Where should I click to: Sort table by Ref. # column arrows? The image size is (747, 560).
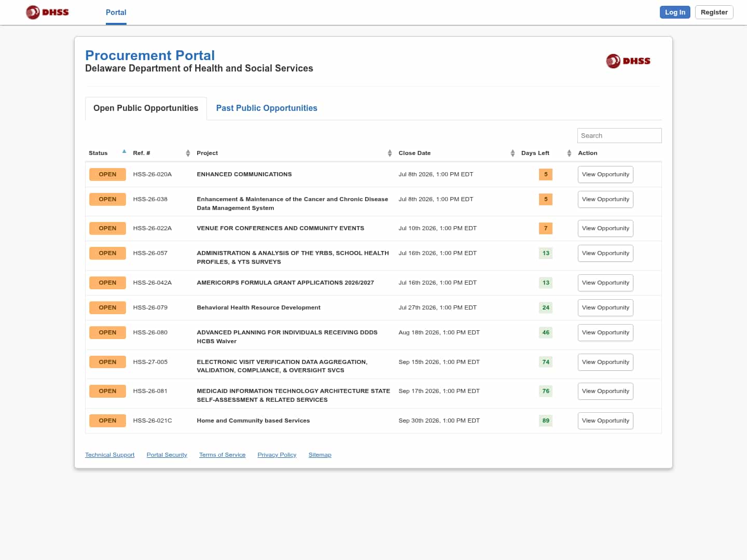pos(188,153)
